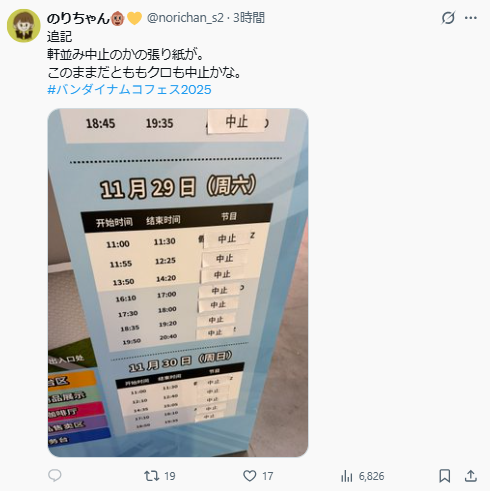
Task: Click the tweet text 軒並み中止のかの張り紙が
Action: coord(125,54)
